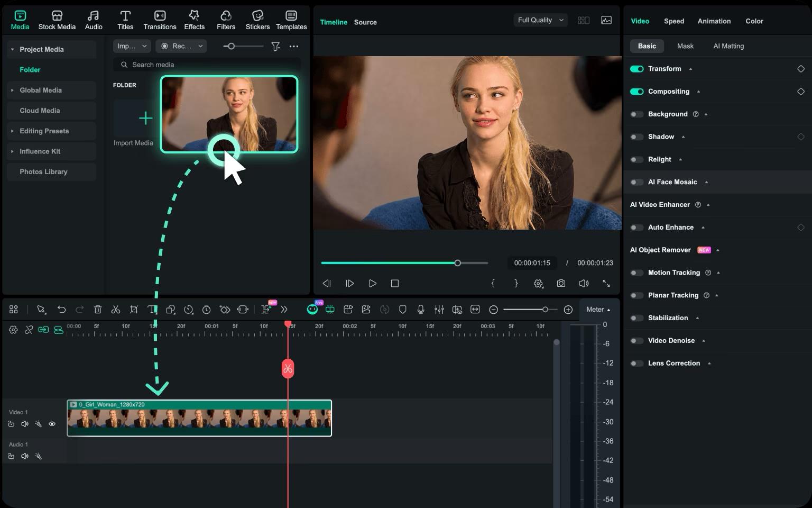This screenshot has width=812, height=508.
Task: Open the media filter funnel icon
Action: coord(275,47)
